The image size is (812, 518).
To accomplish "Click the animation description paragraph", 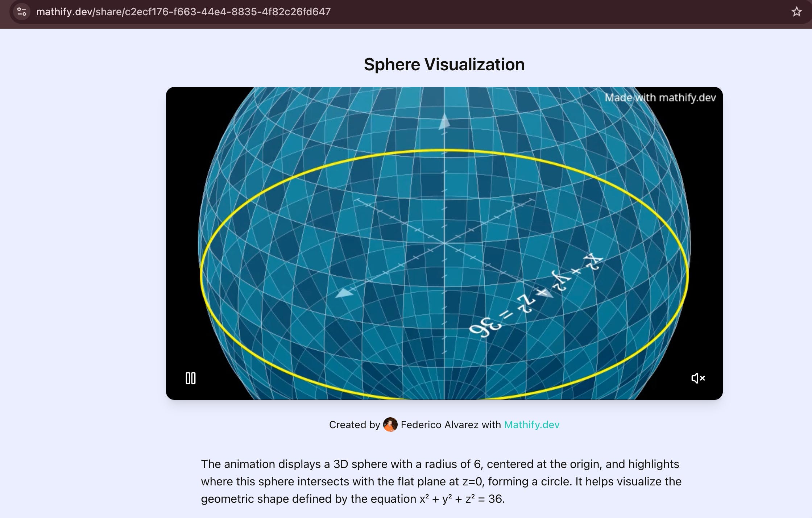I will (441, 481).
